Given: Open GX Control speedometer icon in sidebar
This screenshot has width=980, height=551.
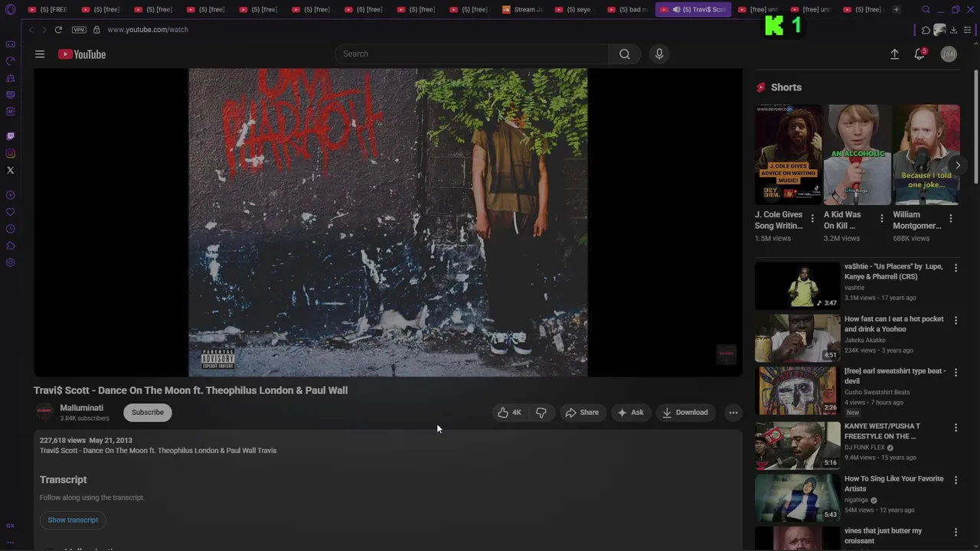Looking at the screenshot, I should (10, 61).
